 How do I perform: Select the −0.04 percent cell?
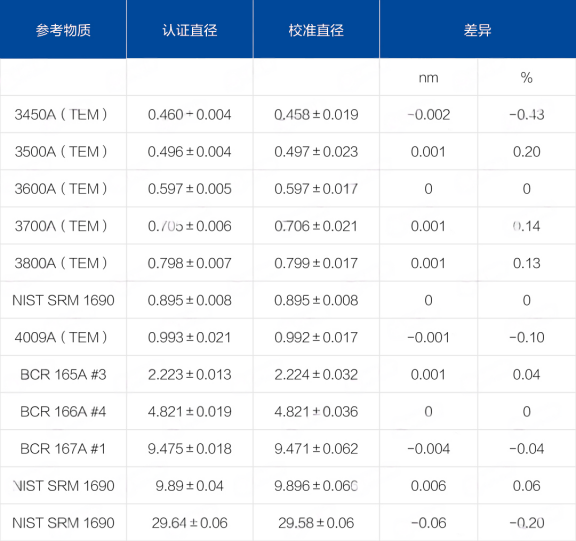pos(526,448)
